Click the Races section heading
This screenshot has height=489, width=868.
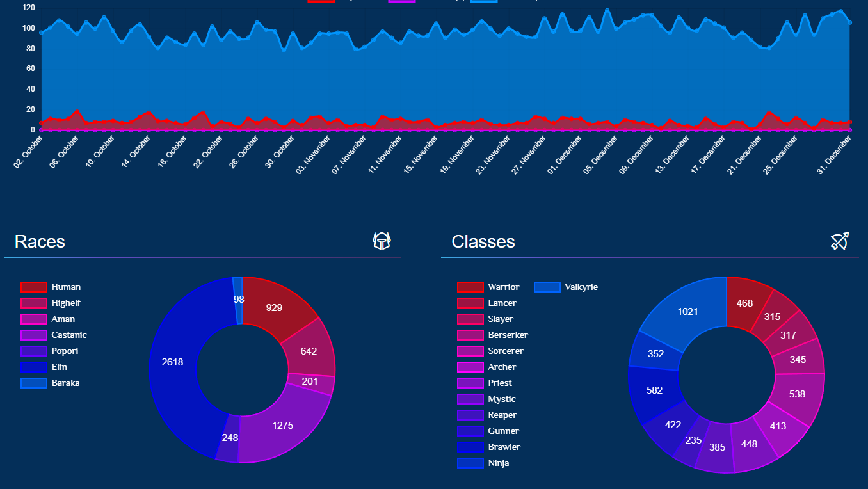click(40, 241)
